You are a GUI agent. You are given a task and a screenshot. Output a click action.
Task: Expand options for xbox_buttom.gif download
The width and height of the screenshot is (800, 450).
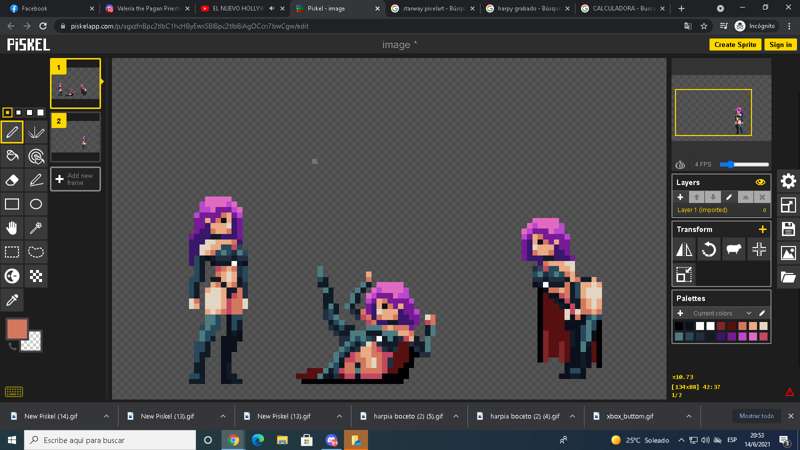pyautogui.click(x=689, y=416)
